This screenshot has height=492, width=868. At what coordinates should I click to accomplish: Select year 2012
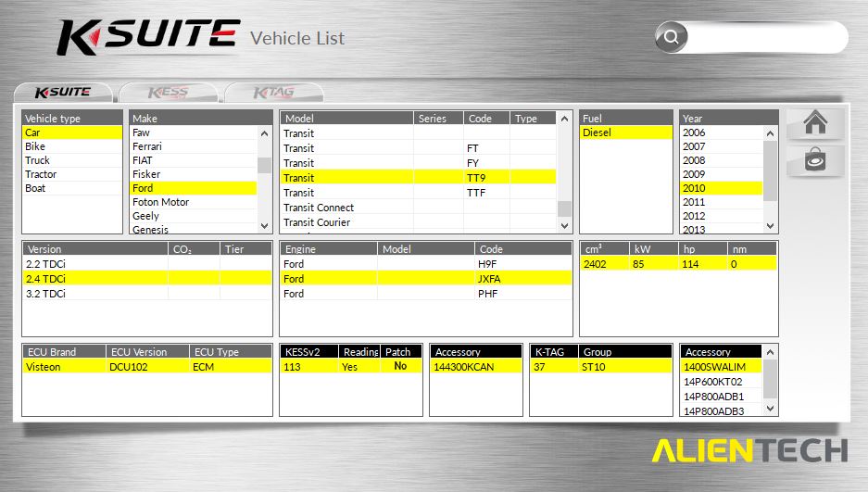coord(722,215)
